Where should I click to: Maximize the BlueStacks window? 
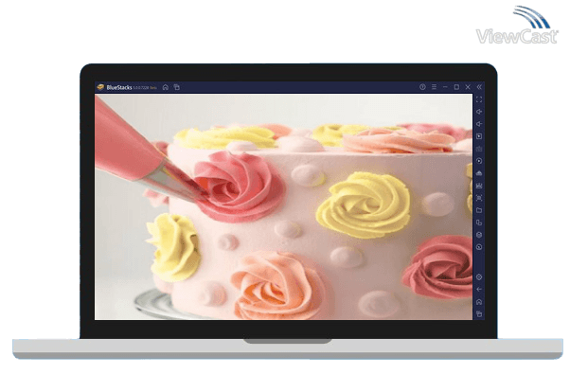pyautogui.click(x=456, y=87)
